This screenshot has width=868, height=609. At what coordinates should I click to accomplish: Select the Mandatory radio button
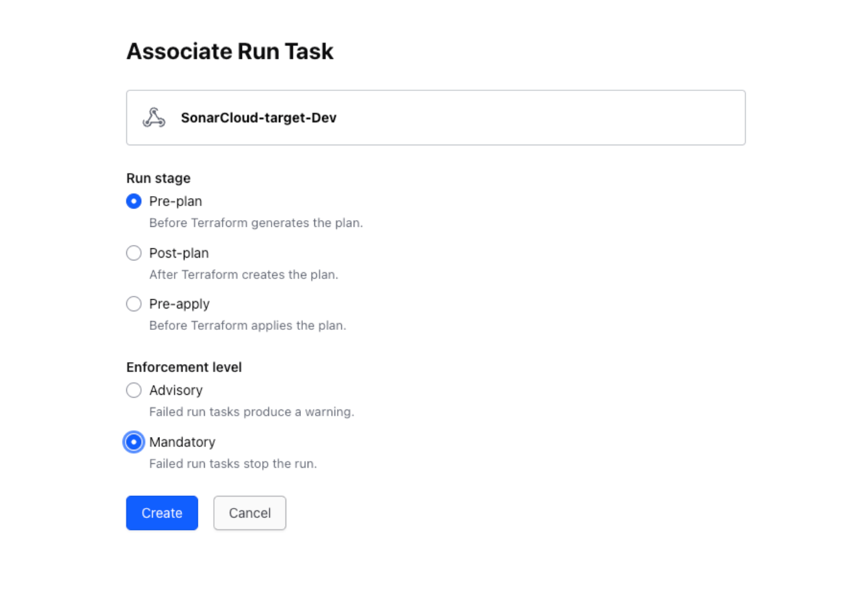[134, 442]
